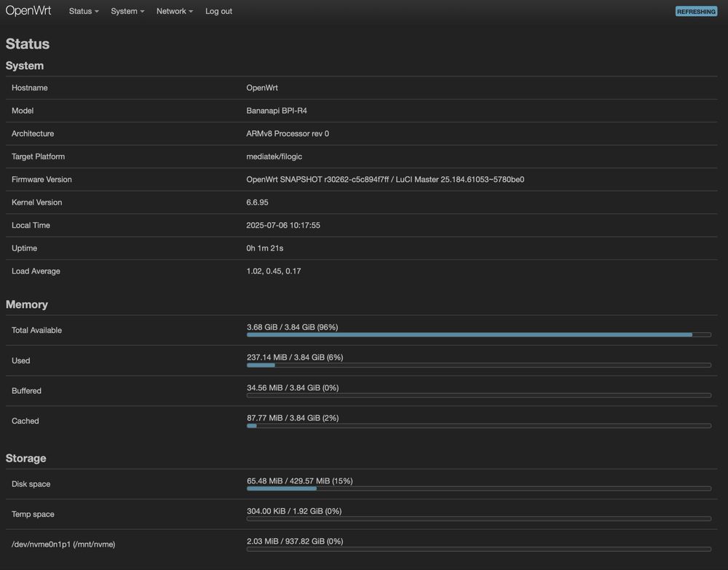This screenshot has width=728, height=570.
Task: Click the Storage section heading
Action: click(x=26, y=458)
